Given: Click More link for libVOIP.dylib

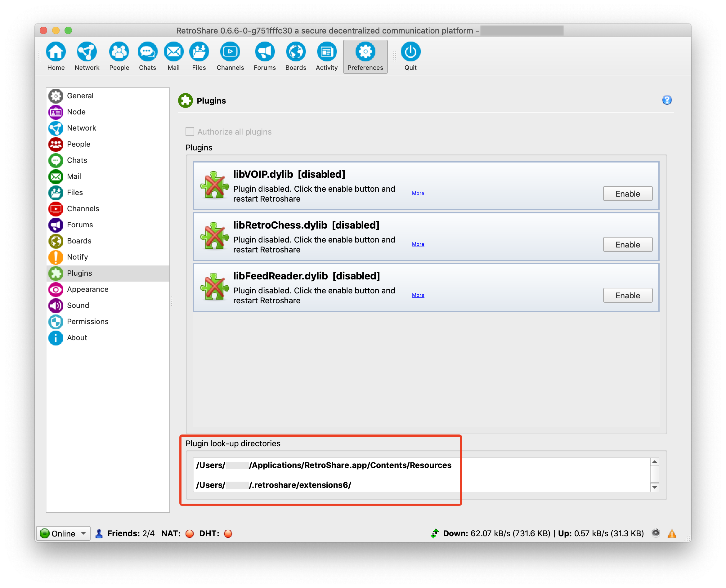Looking at the screenshot, I should coord(418,194).
